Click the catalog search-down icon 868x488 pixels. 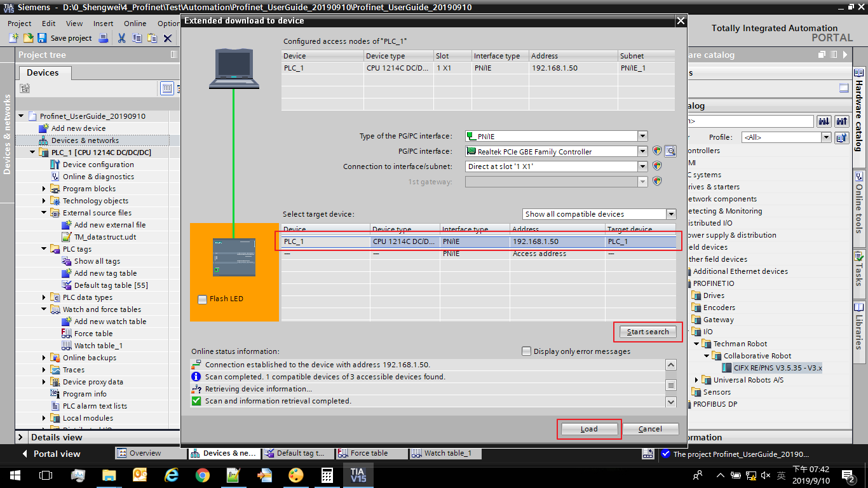pyautogui.click(x=824, y=121)
